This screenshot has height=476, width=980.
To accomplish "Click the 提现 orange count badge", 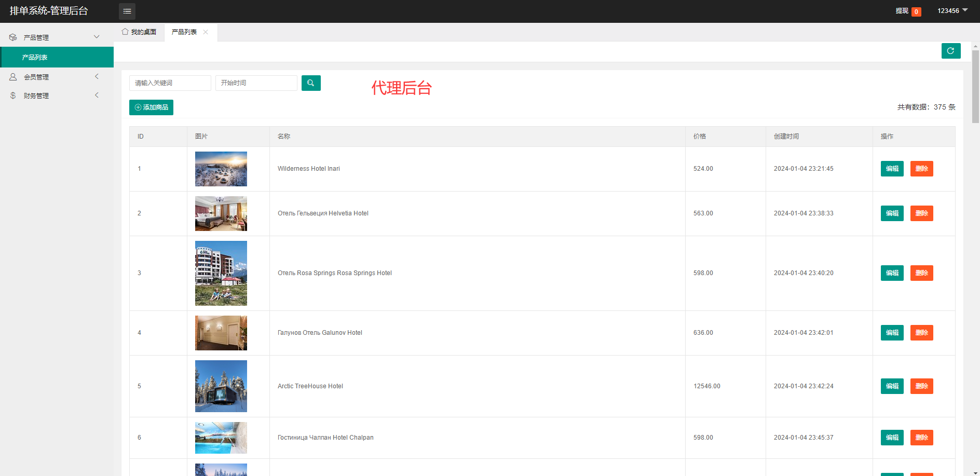I will (x=917, y=11).
